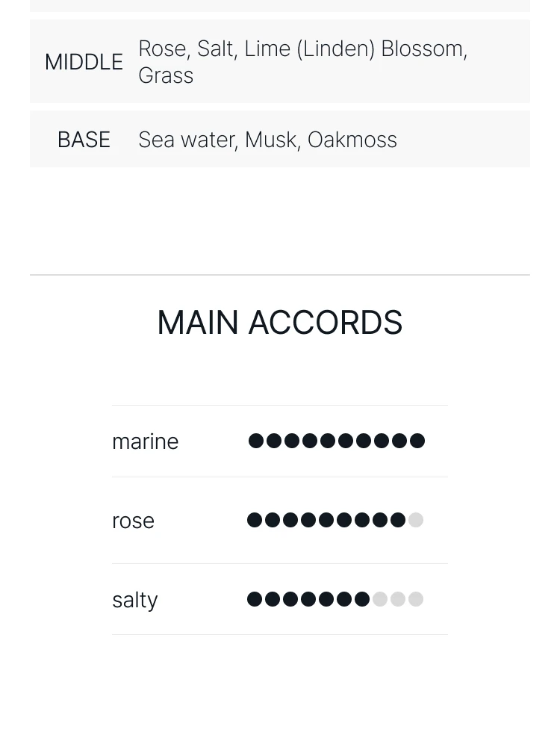This screenshot has width=560, height=747.
Task: Click the first black dot of marine rating
Action: point(256,441)
